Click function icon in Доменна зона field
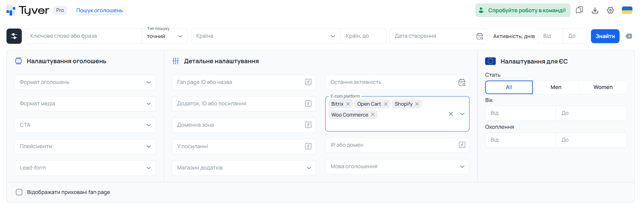This screenshot has height=212, width=644. [x=308, y=125]
